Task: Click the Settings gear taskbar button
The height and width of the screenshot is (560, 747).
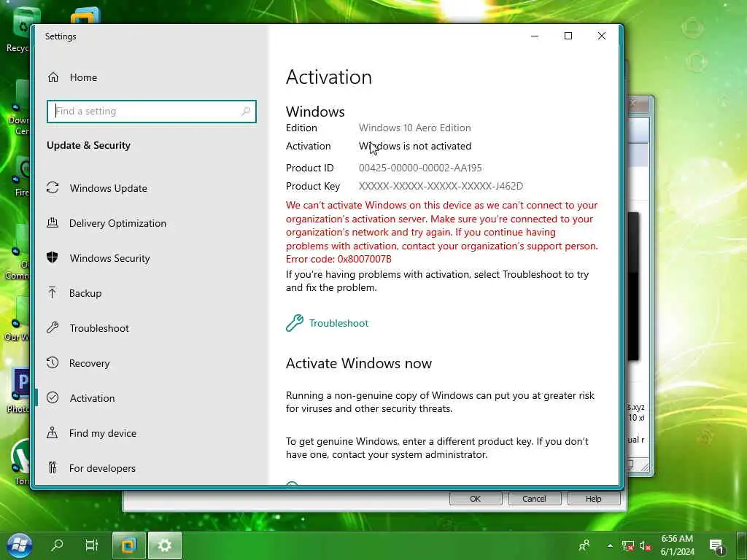Action: click(165, 545)
